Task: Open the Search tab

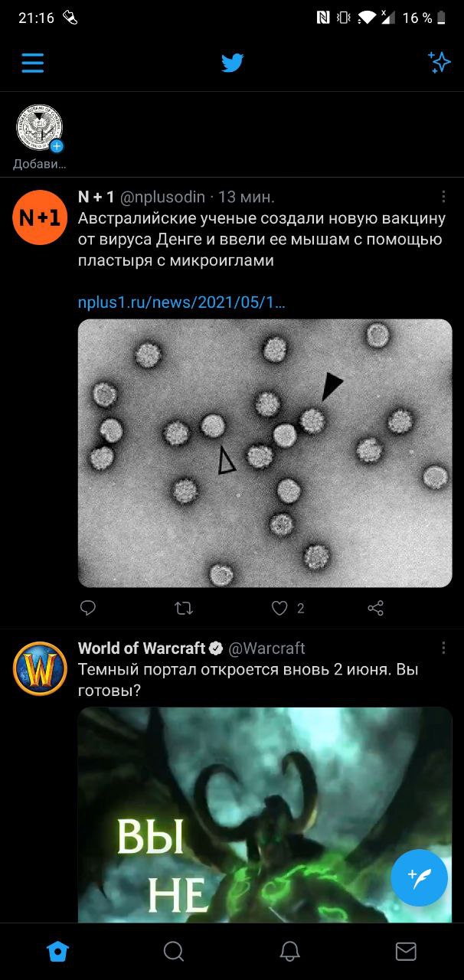Action: [x=174, y=951]
